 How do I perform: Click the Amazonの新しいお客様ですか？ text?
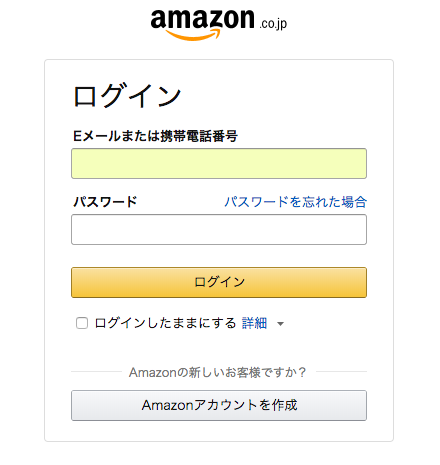coord(217,372)
